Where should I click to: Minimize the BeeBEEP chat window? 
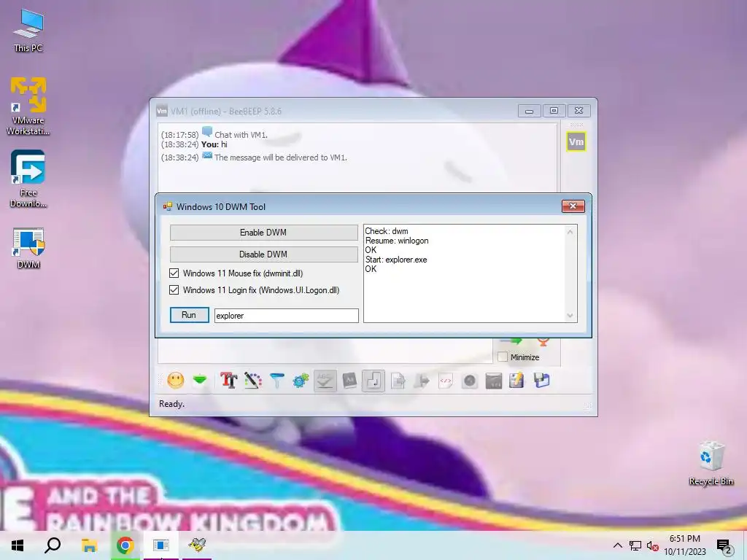pos(530,111)
